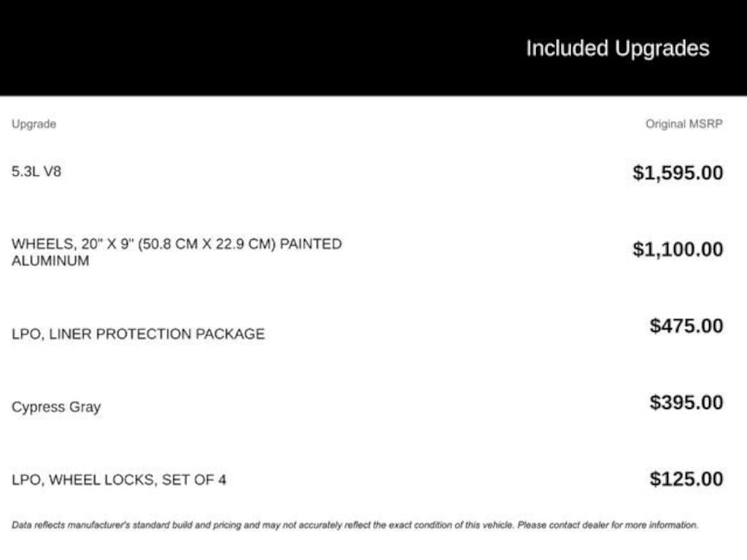
Task: Select the Cypress Gray upgrade
Action: 56,407
